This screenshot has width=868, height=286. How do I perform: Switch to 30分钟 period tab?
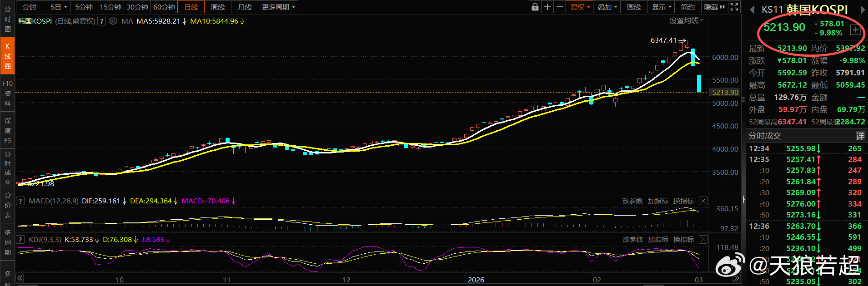(137, 7)
